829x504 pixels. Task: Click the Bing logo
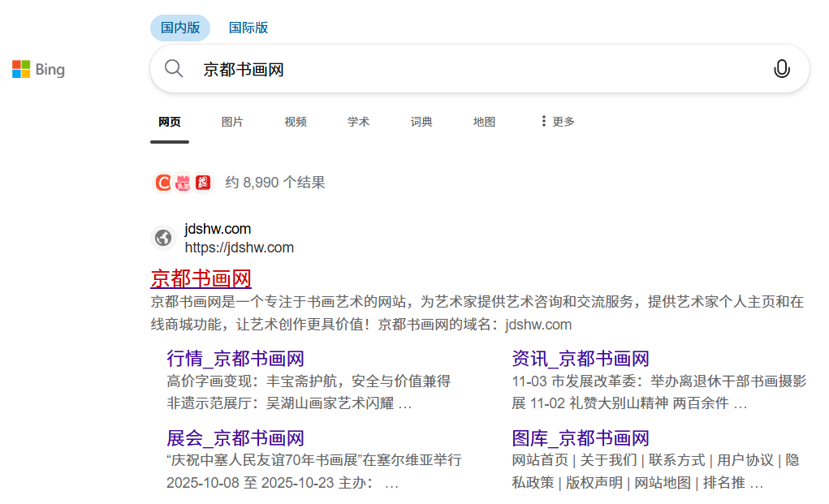(x=38, y=70)
